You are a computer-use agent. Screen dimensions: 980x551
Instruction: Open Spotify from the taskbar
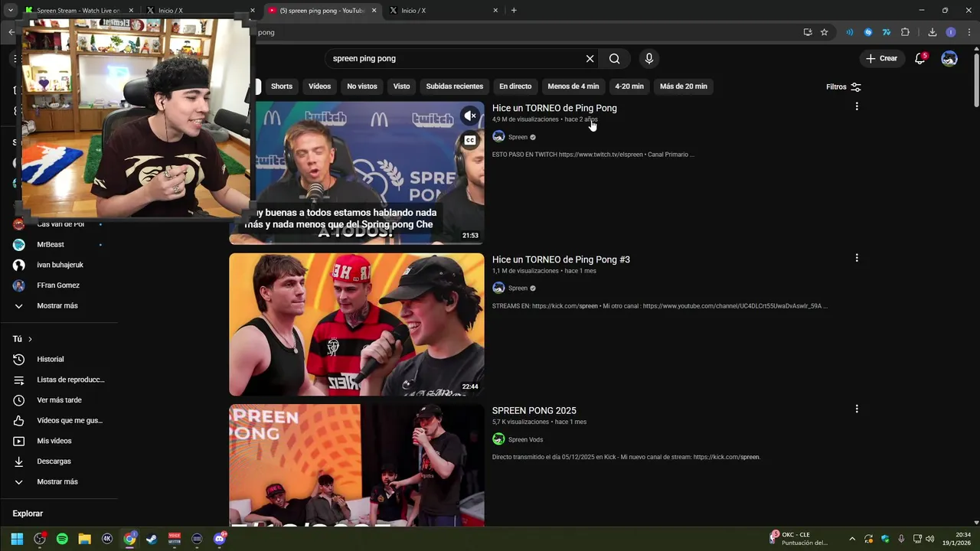(x=62, y=539)
